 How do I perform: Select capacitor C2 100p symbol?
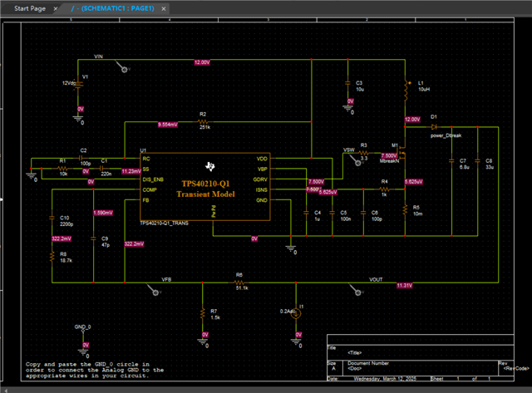[81, 158]
